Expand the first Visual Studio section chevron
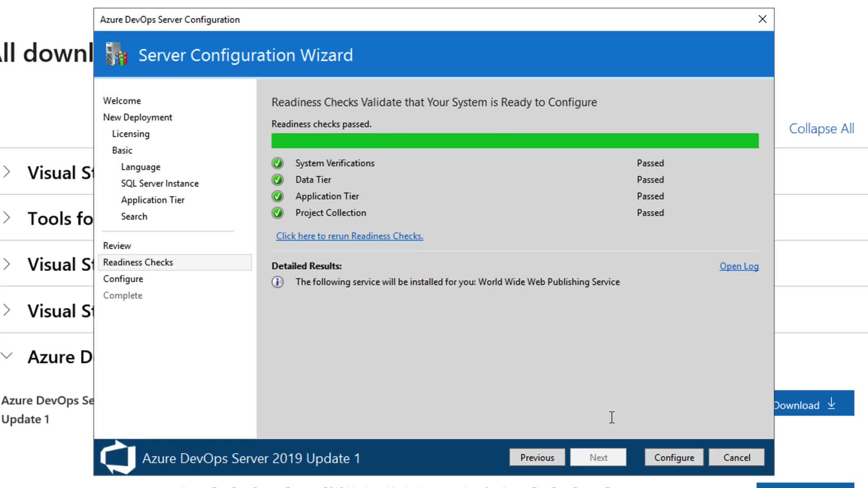 click(7, 172)
